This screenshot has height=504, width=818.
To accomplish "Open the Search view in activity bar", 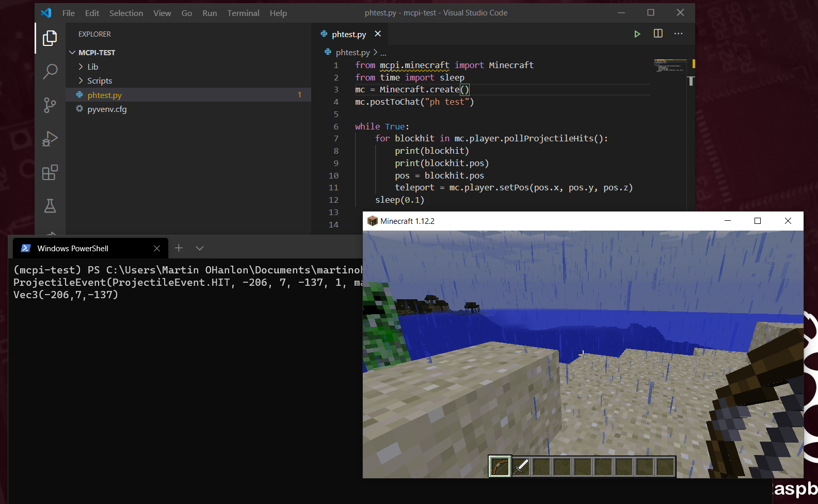I will tap(50, 71).
